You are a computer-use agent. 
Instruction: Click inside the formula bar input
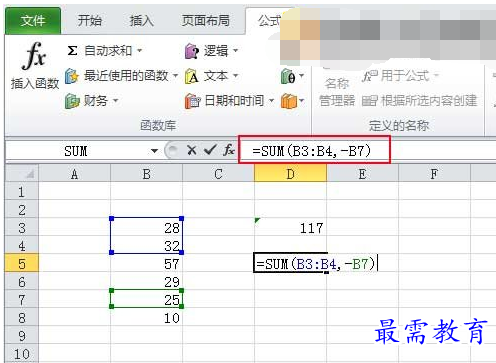point(367,151)
